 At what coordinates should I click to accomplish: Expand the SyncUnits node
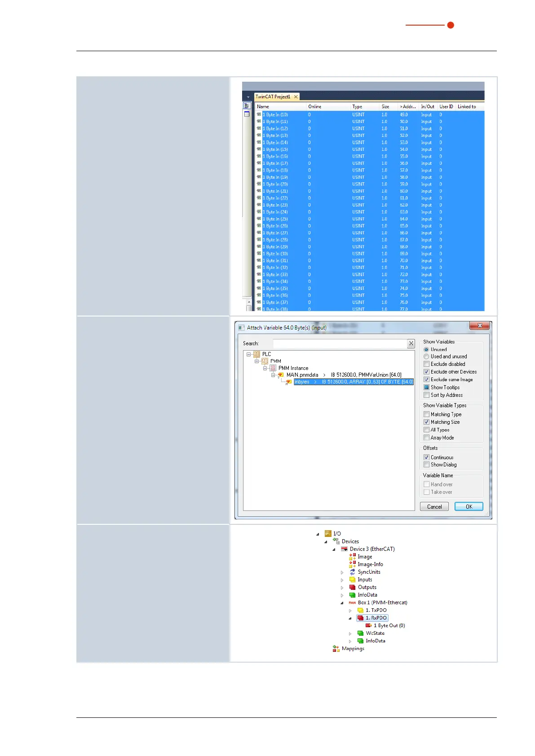click(342, 572)
